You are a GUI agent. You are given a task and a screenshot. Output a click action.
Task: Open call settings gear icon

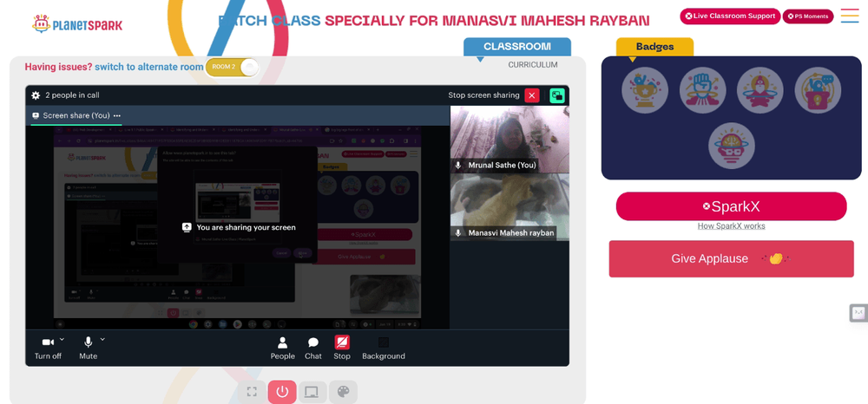[36, 95]
